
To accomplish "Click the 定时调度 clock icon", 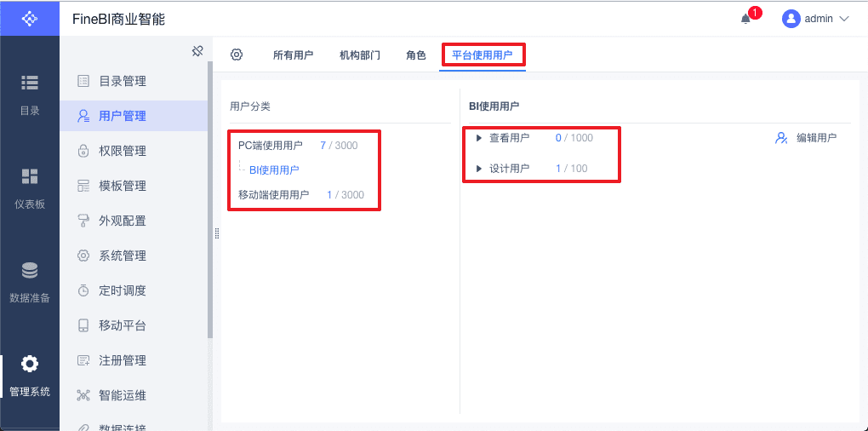I will click(x=83, y=290).
